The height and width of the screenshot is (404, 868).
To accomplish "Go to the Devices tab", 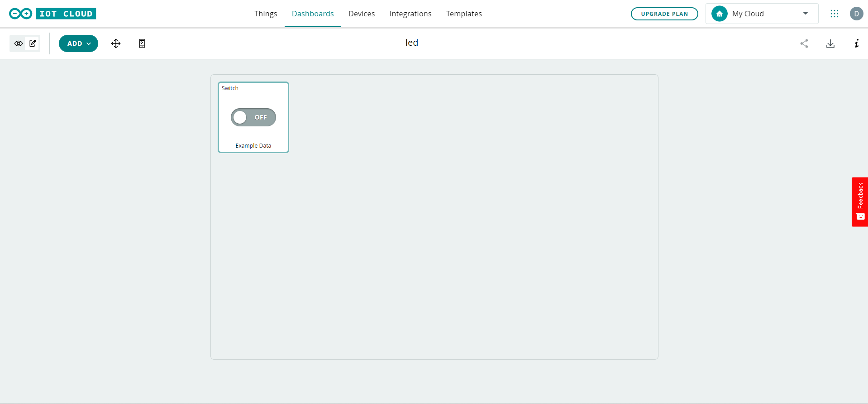I will click(362, 14).
